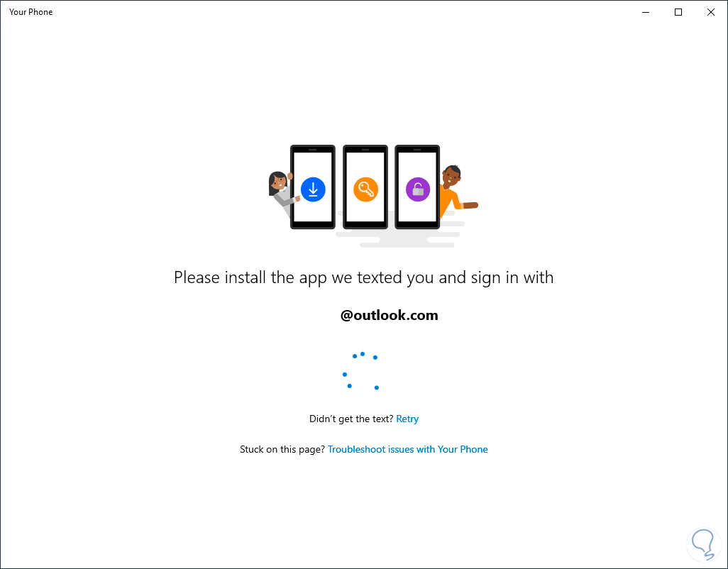Click the third phone with padlock
The image size is (728, 569).
pyautogui.click(x=417, y=187)
